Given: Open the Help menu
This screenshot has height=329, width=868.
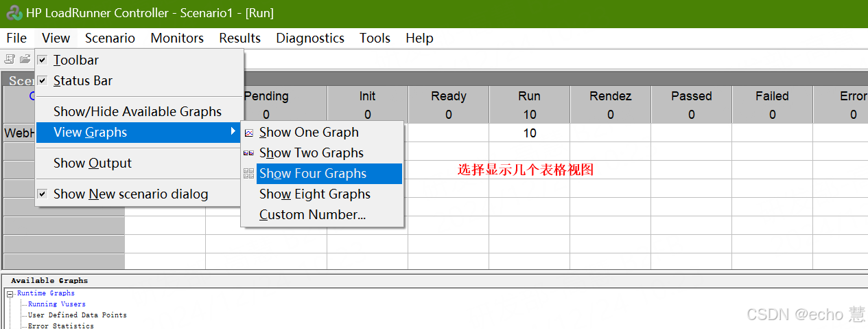Looking at the screenshot, I should tap(419, 38).
